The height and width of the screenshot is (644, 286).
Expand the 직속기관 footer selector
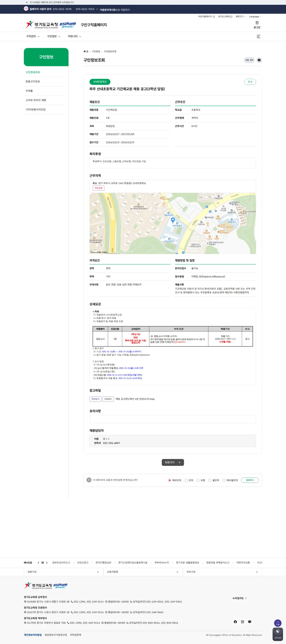(x=222, y=572)
